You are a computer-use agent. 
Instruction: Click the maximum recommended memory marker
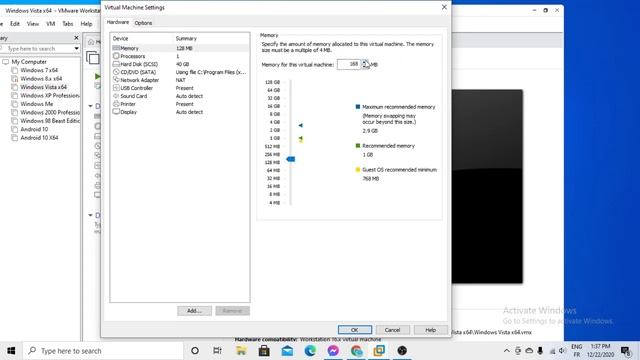pyautogui.click(x=300, y=125)
